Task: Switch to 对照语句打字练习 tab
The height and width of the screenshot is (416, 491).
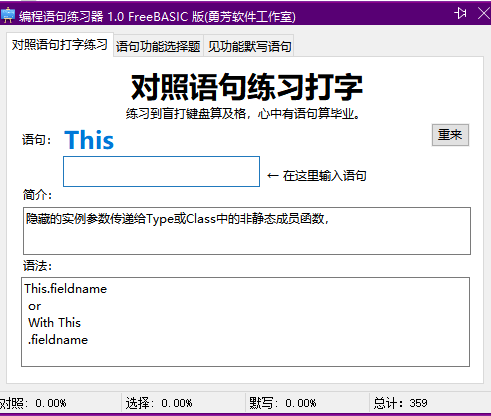Action: pos(60,45)
